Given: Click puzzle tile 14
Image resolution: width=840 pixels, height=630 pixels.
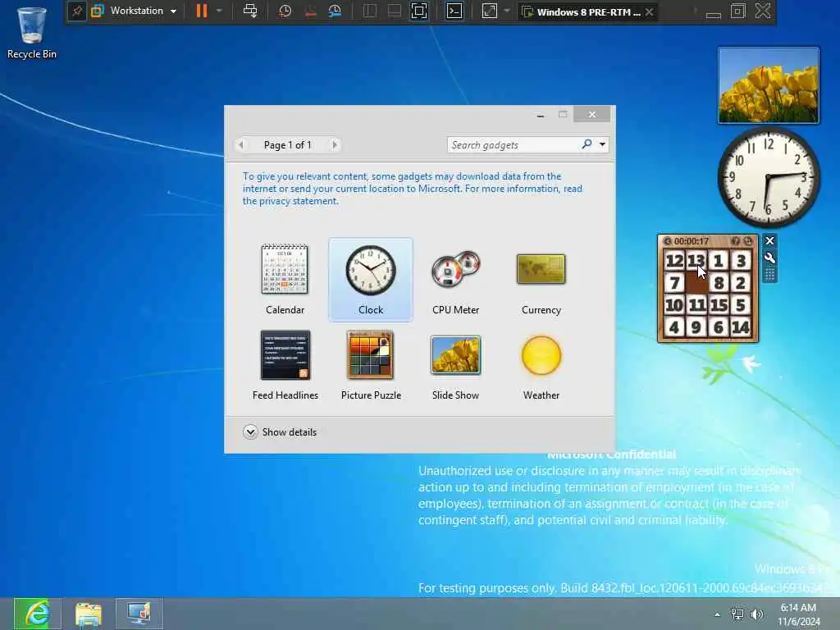Looking at the screenshot, I should coord(741,326).
